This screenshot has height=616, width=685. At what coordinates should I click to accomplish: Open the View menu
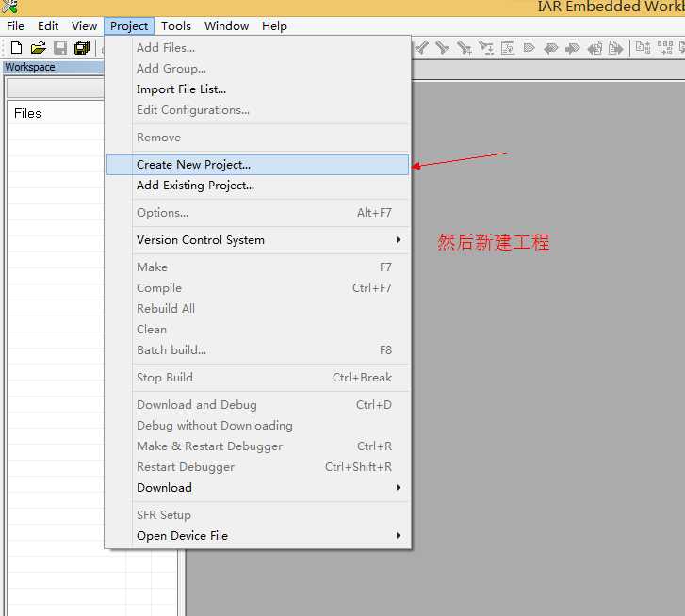(x=84, y=26)
